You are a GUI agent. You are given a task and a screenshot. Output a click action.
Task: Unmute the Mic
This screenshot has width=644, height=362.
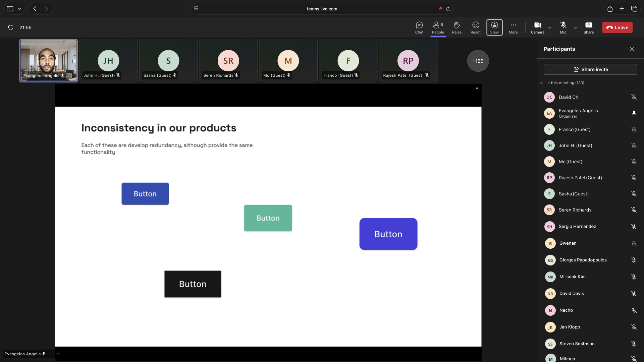click(563, 27)
